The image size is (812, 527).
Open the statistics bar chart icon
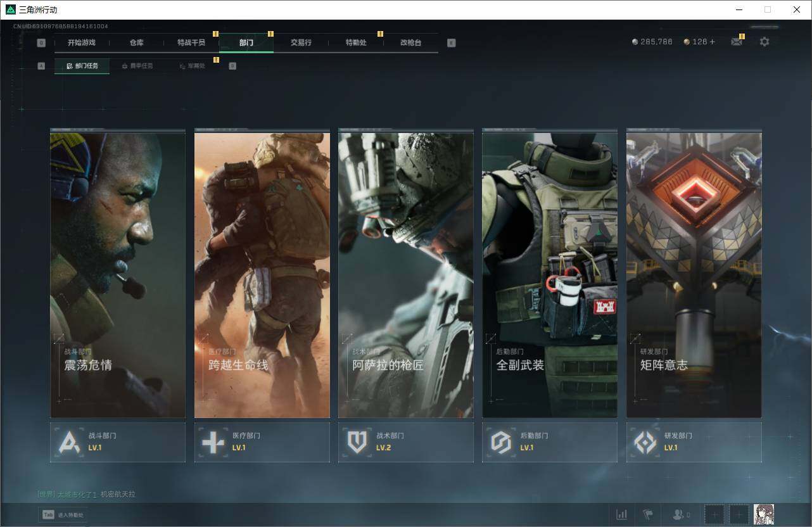coord(622,514)
